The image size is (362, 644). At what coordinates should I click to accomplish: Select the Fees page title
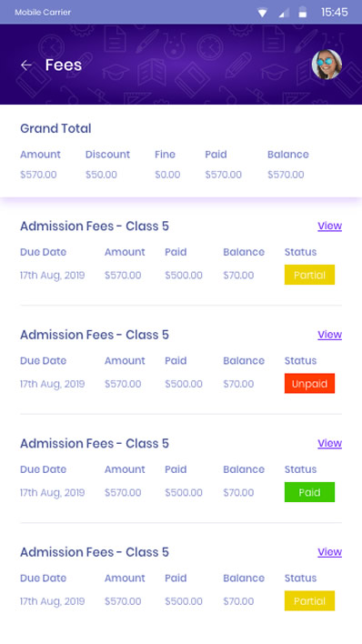pos(64,65)
